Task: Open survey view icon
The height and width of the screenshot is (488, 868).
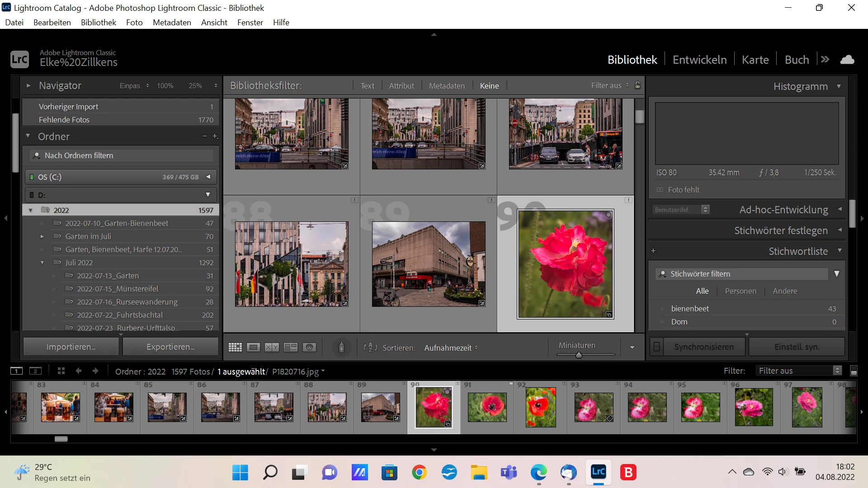Action: (290, 347)
